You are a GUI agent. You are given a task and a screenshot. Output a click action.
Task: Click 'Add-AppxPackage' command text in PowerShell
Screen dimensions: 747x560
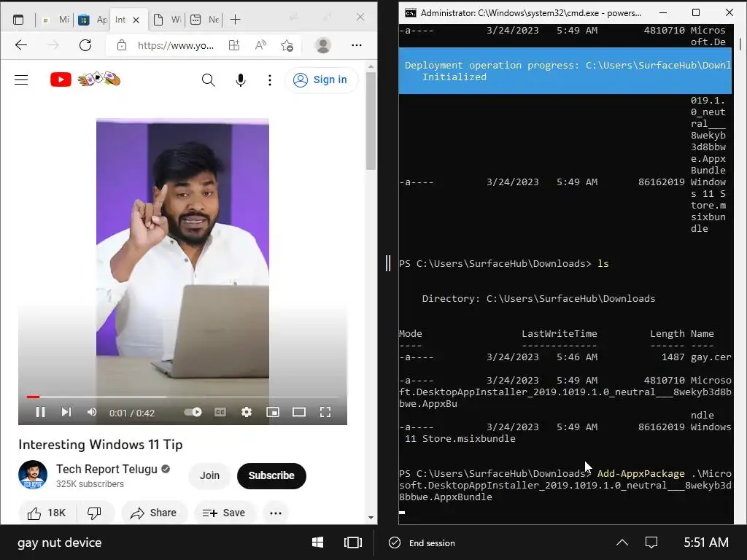pyautogui.click(x=640, y=474)
